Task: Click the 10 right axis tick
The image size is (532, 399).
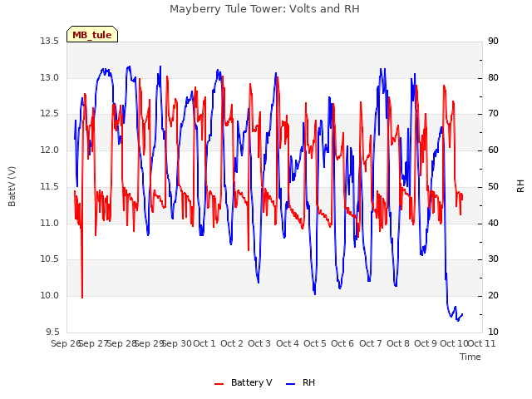Action: click(493, 332)
